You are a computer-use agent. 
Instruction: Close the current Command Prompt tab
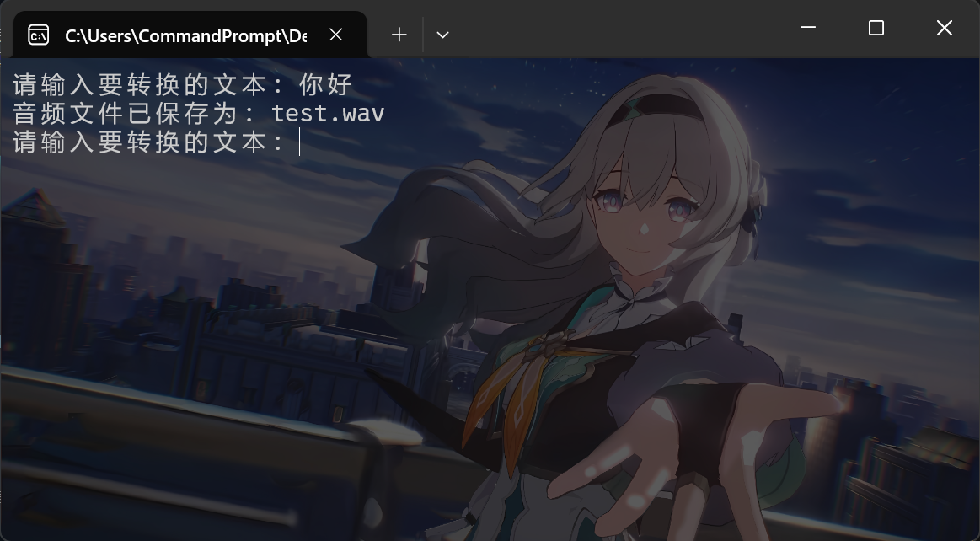tap(335, 35)
